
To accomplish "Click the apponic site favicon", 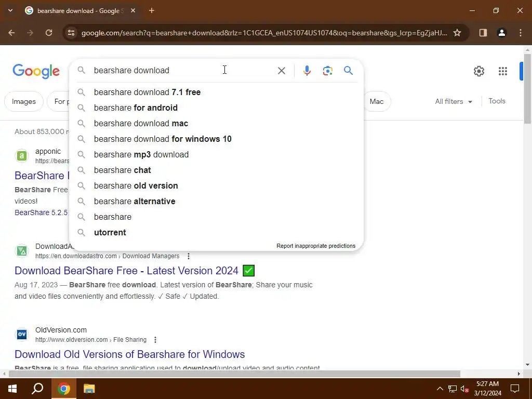I will [22, 156].
